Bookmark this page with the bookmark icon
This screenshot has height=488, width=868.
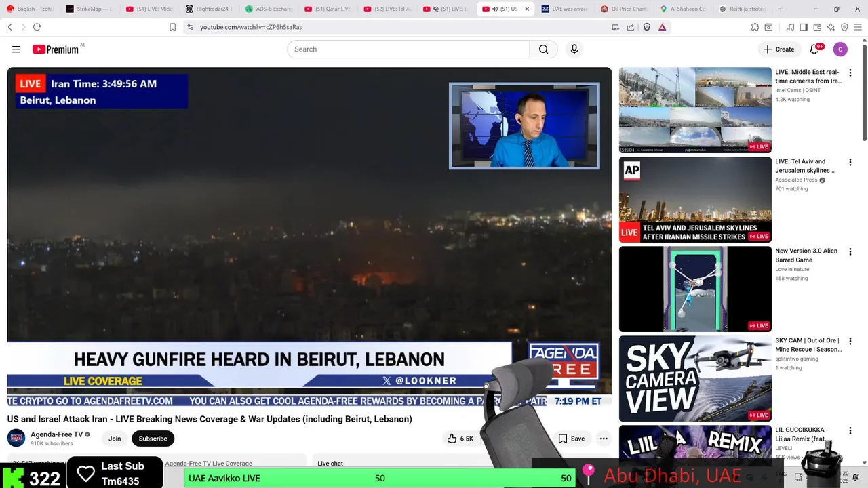pyautogui.click(x=172, y=27)
